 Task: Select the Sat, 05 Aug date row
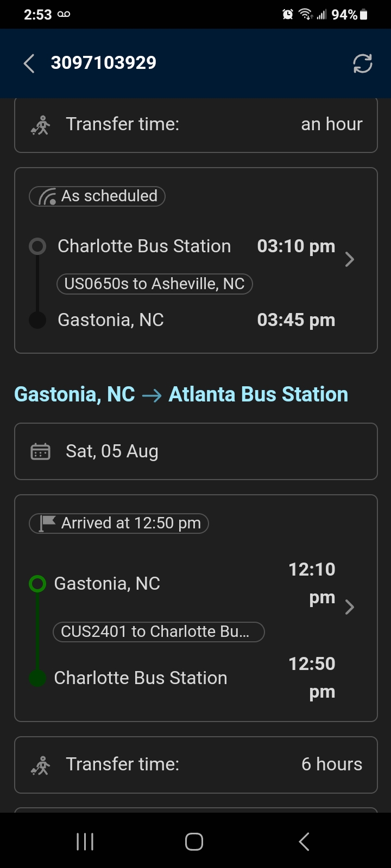(x=195, y=451)
